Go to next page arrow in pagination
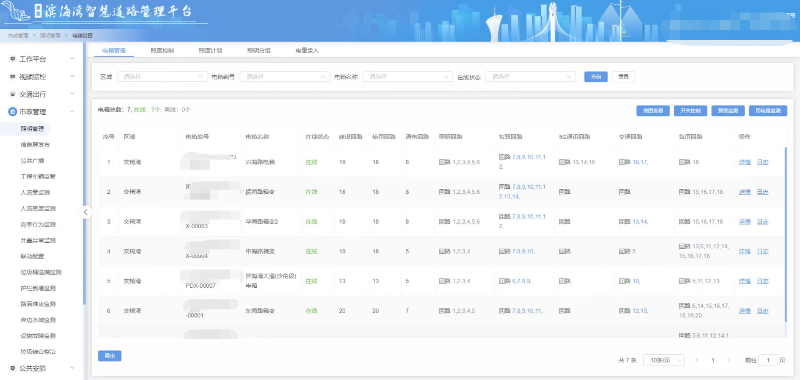This screenshot has height=380, width=800. coord(729,360)
